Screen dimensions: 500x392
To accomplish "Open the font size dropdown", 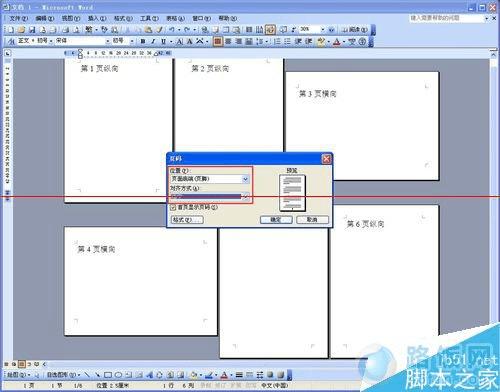I will coord(132,41).
